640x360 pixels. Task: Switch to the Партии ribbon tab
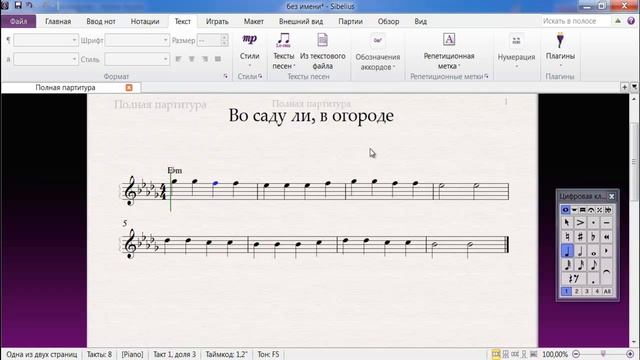pyautogui.click(x=350, y=21)
